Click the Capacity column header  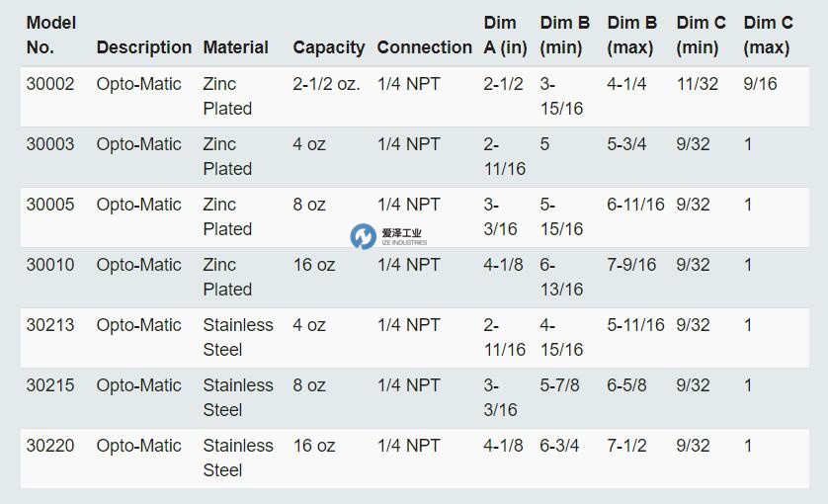click(329, 47)
